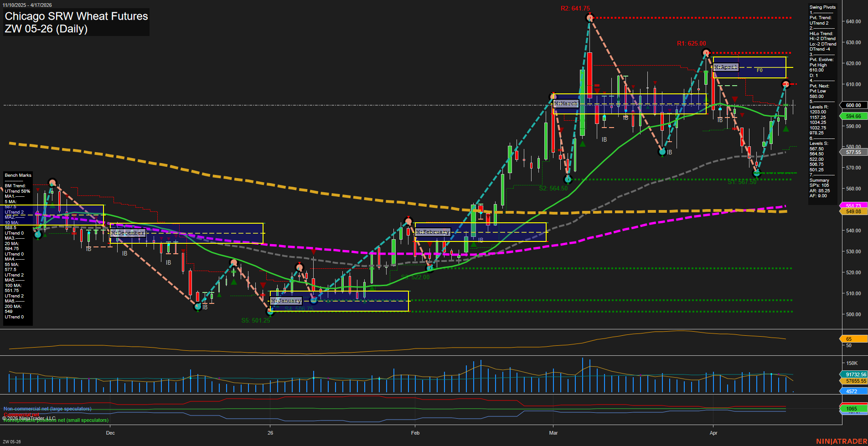Click the red pivot marker at R1: 625.00 high
Image resolution: width=868 pixels, height=446 pixels.
tap(706, 52)
